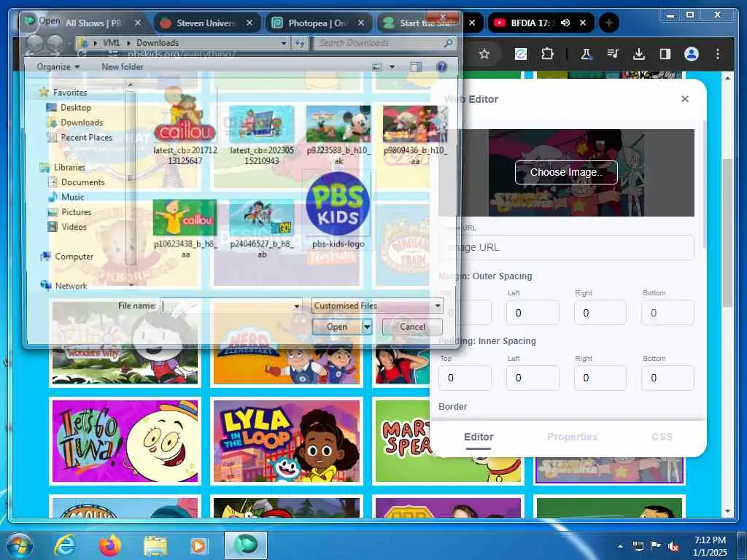The height and width of the screenshot is (560, 747).
Task: Close the Web Editor panel
Action: [x=685, y=98]
